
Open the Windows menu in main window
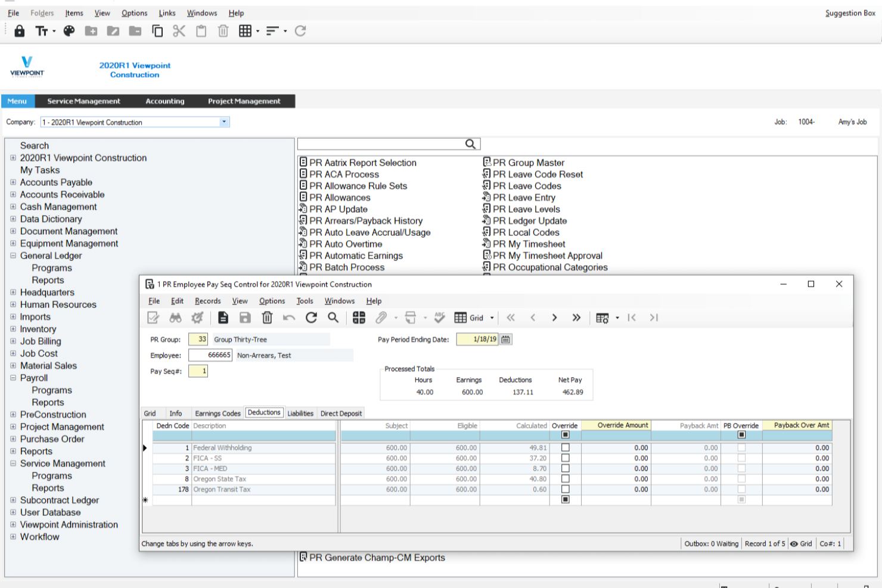pyautogui.click(x=202, y=13)
